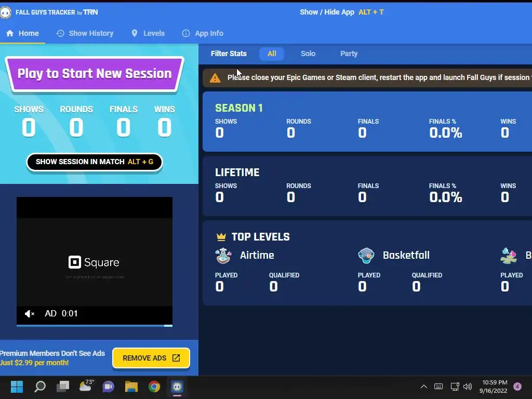Image resolution: width=532 pixels, height=399 pixels.
Task: Click the Remove Ads button
Action: coord(151,358)
